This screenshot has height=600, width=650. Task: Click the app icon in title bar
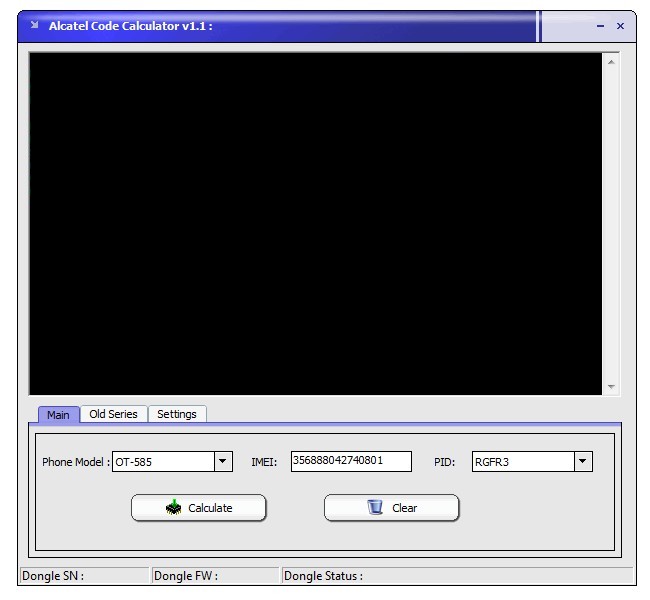[x=35, y=25]
